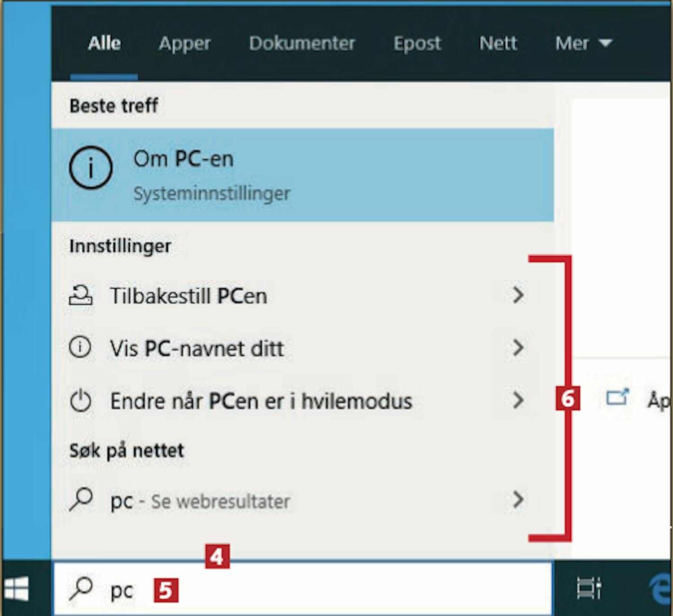Click the info icon beside Vis PC-navnet ditt
Viewport: 673px width, 616px height.
click(x=80, y=347)
